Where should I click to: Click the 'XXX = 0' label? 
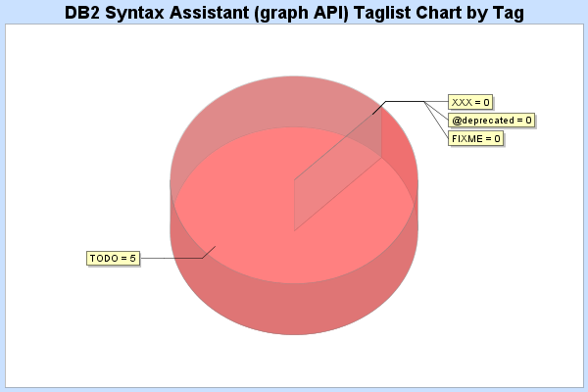[470, 102]
